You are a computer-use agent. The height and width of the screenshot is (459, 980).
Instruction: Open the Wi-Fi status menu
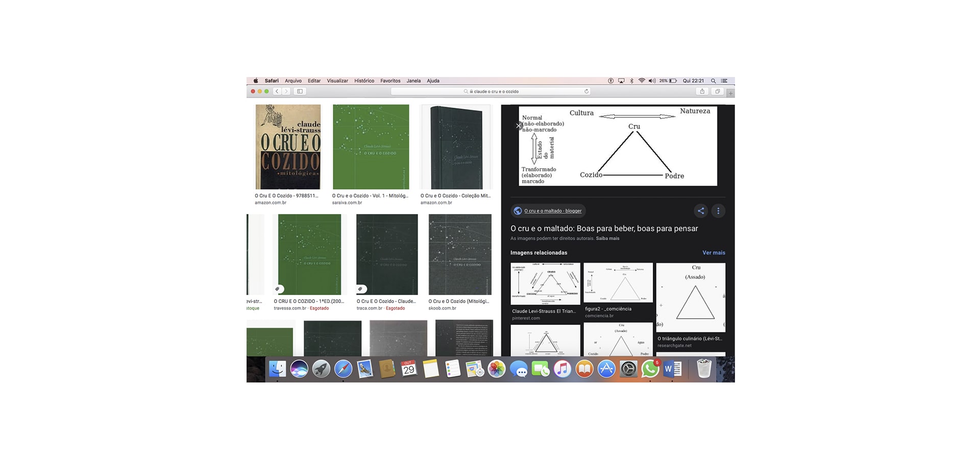tap(642, 81)
